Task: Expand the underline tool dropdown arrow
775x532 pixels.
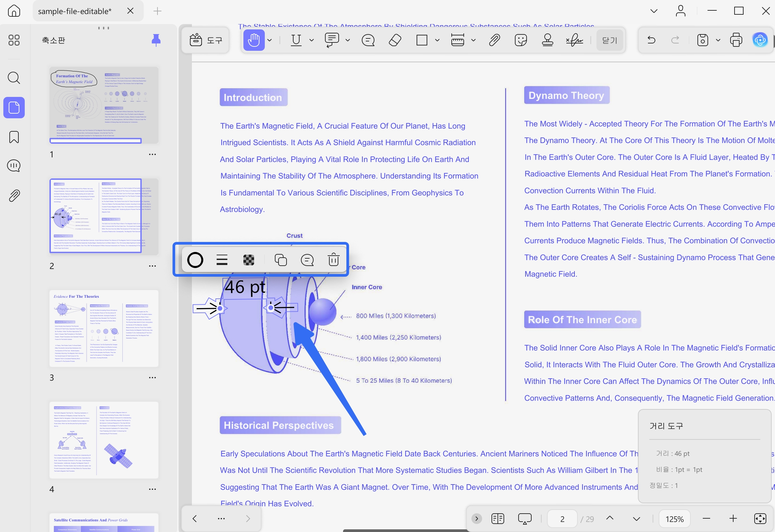Action: 312,40
